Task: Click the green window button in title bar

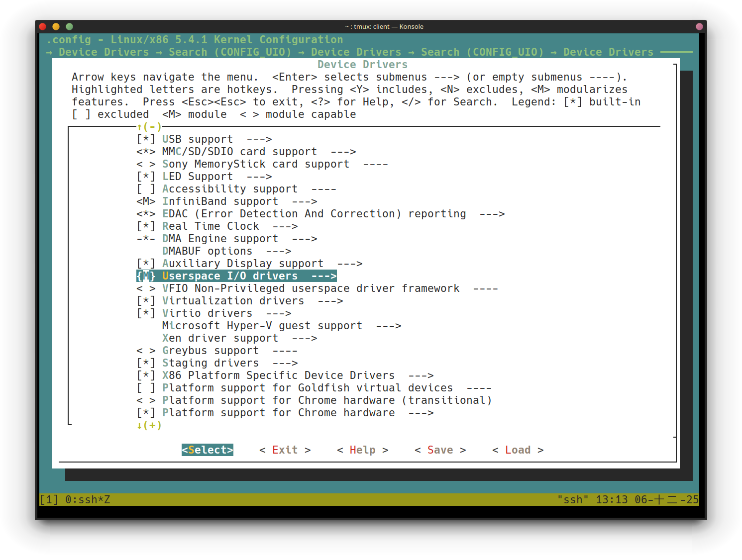Action: point(69,26)
